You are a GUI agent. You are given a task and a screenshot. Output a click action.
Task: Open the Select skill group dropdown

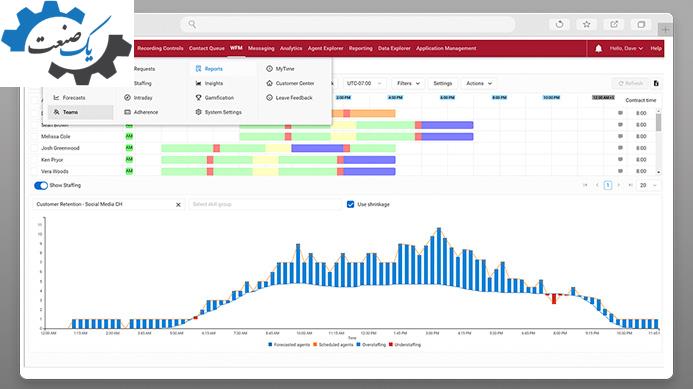(265, 204)
